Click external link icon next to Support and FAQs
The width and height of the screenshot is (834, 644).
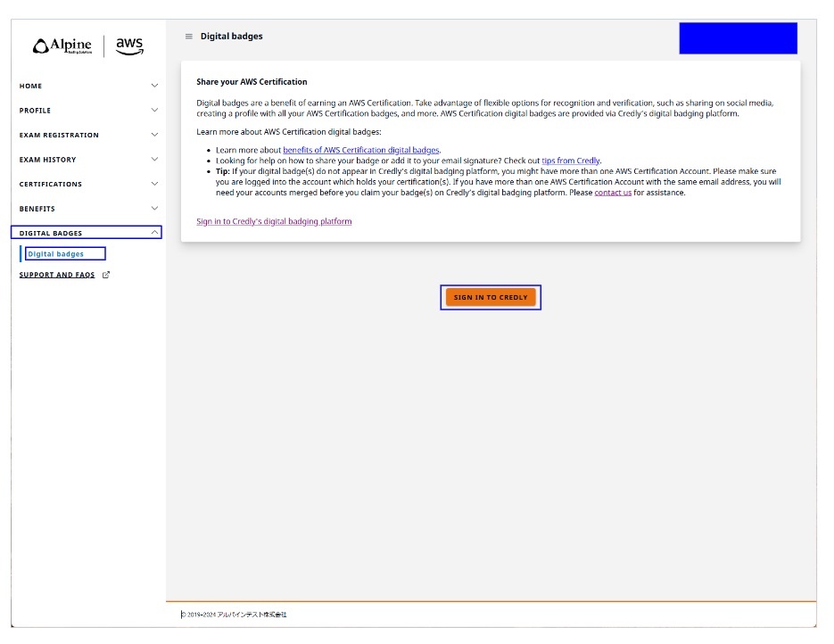pos(106,275)
